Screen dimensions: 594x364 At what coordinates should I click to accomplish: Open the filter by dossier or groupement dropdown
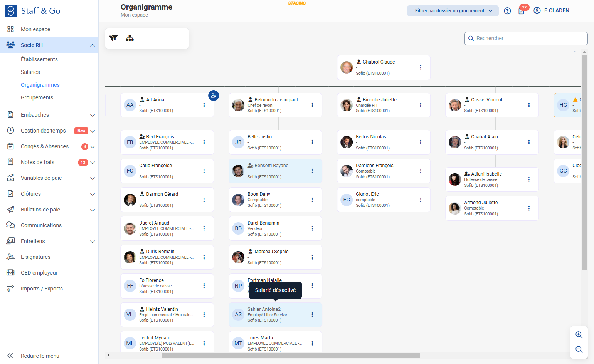453,11
